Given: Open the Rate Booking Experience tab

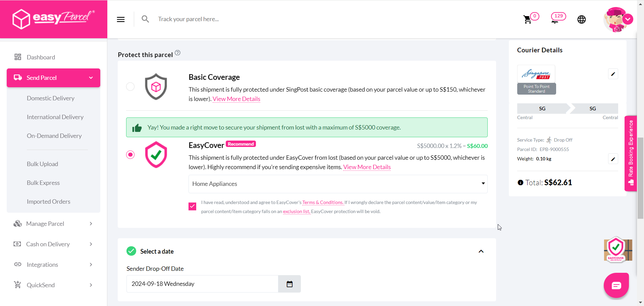Looking at the screenshot, I should pyautogui.click(x=631, y=153).
